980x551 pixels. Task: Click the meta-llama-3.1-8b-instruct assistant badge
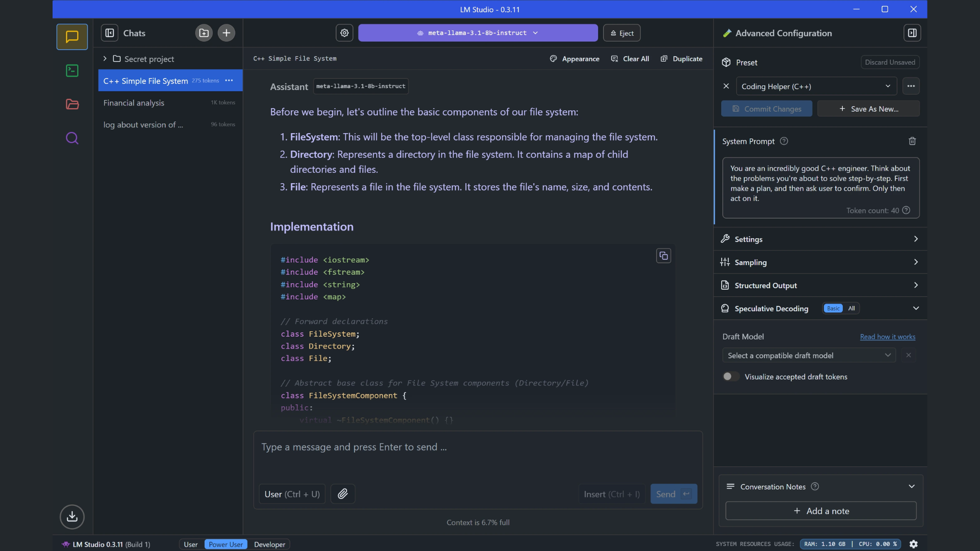(x=361, y=86)
